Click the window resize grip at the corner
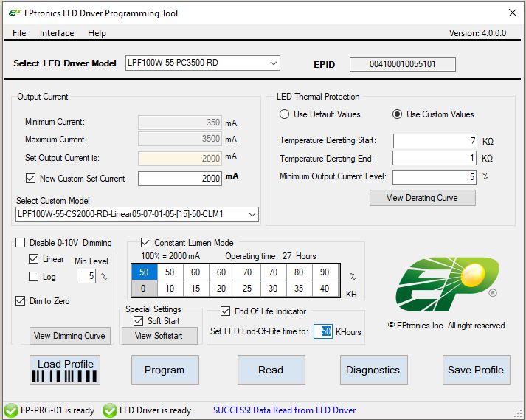Screen dimensions: 526x420 point(519,413)
